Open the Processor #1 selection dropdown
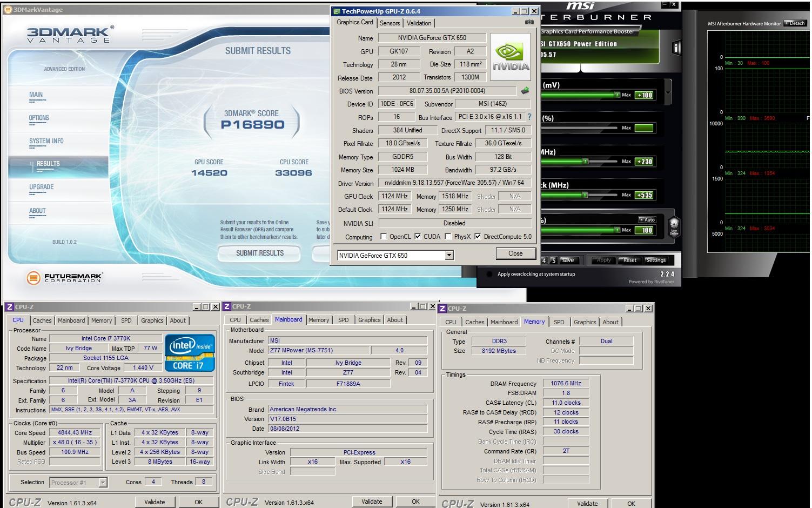This screenshot has width=812, height=508. [103, 482]
